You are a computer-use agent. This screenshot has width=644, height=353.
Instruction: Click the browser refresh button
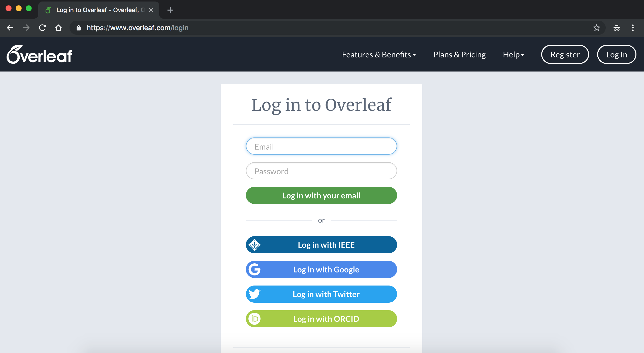coord(42,28)
